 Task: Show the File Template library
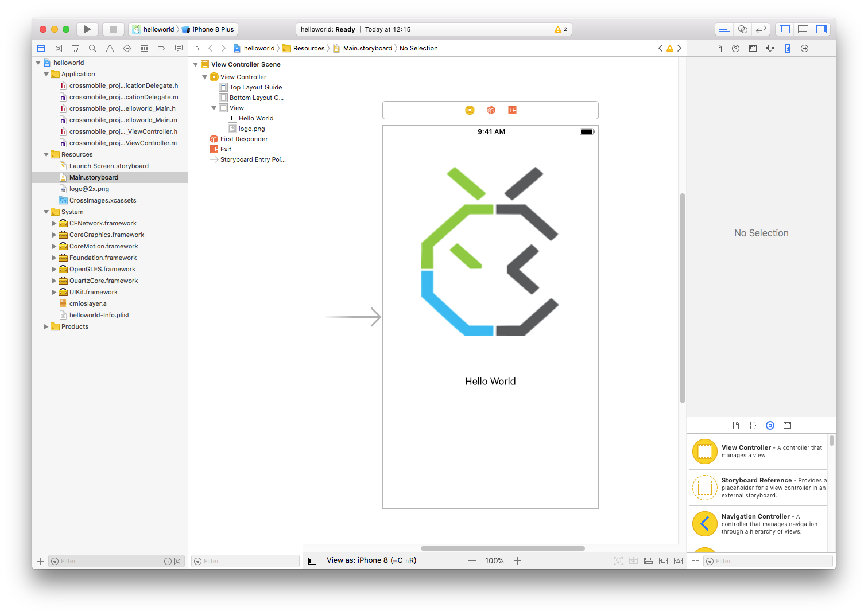pyautogui.click(x=735, y=426)
